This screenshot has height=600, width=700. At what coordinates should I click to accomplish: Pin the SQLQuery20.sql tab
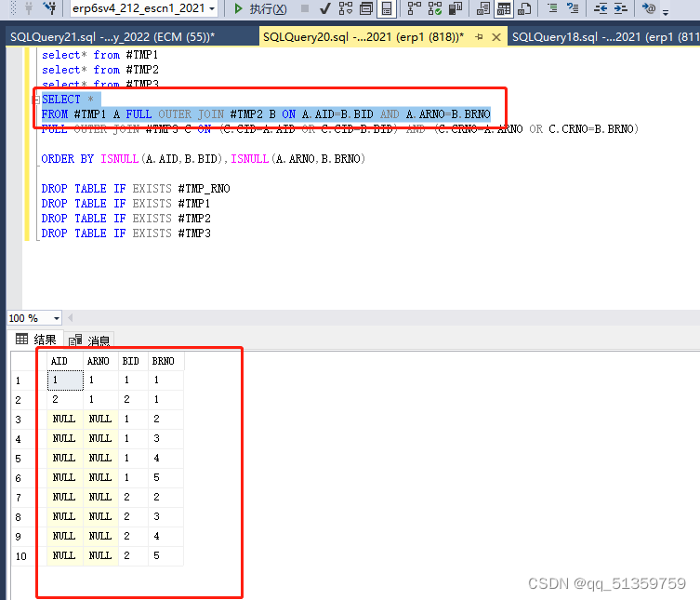479,37
